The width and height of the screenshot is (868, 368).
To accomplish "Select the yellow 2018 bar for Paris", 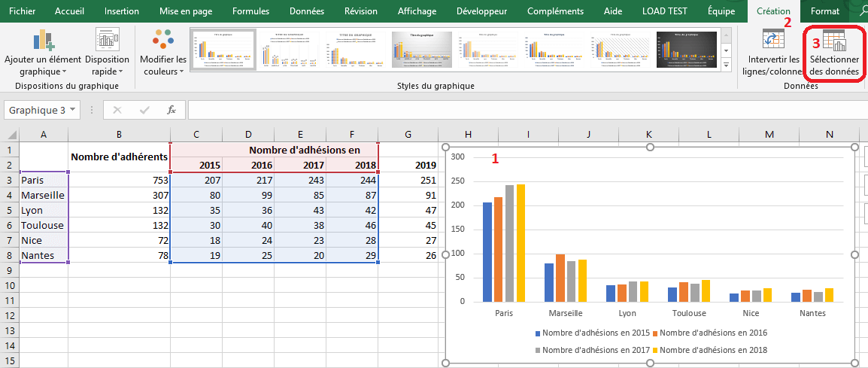I will 520,242.
